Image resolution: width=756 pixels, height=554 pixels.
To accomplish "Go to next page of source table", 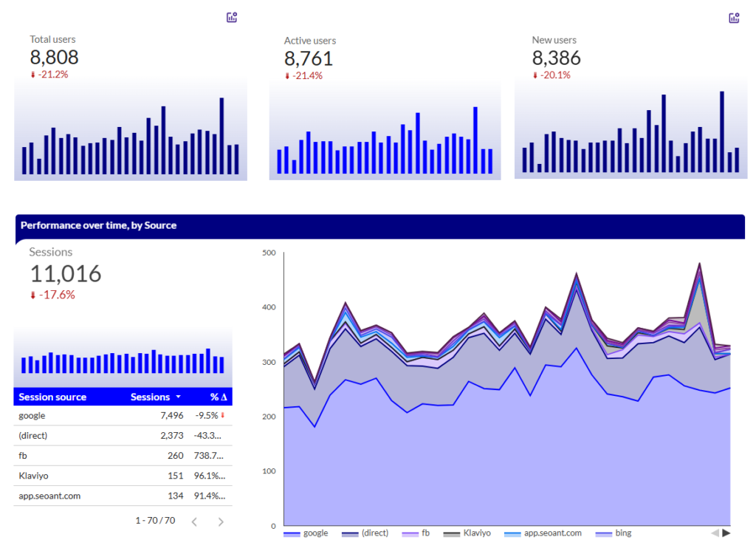I will [x=220, y=522].
